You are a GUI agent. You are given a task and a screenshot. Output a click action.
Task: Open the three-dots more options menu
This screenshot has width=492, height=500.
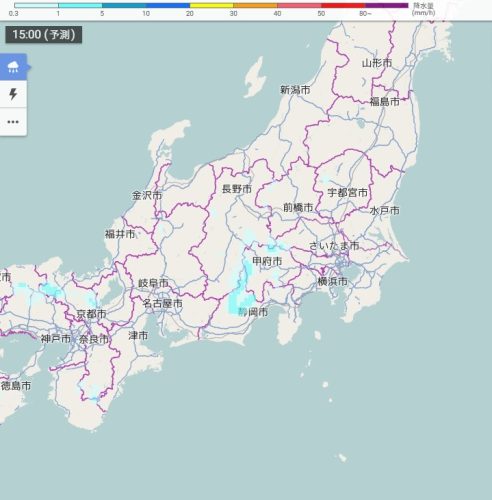coord(13,122)
